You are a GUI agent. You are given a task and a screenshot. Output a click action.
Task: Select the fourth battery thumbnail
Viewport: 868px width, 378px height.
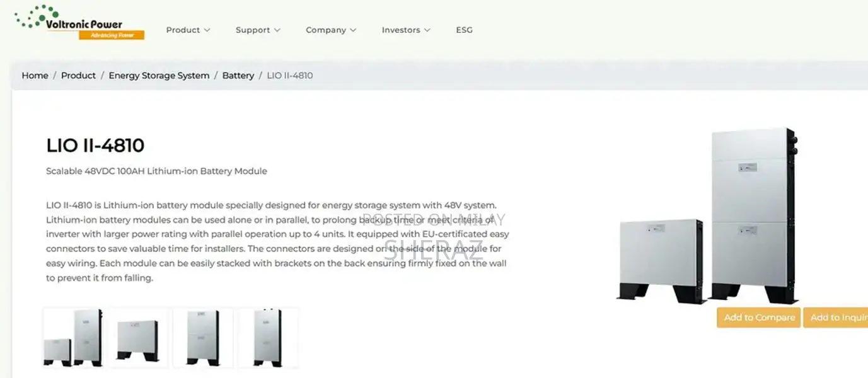click(x=269, y=336)
